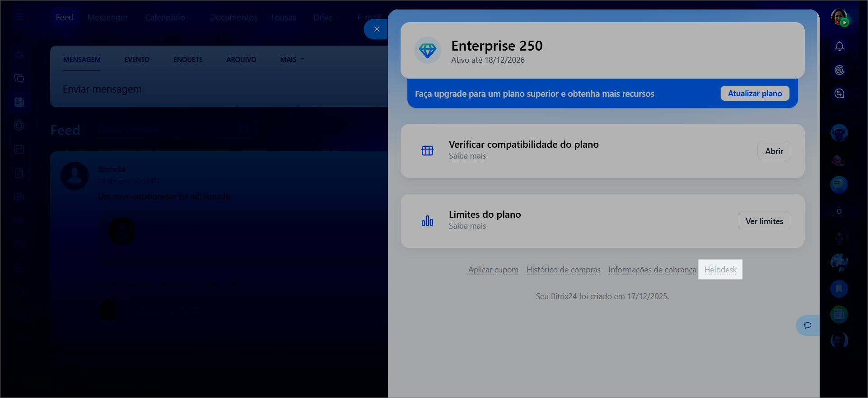The width and height of the screenshot is (868, 398).
Task: Close the plan panel with the X button
Action: pyautogui.click(x=377, y=29)
